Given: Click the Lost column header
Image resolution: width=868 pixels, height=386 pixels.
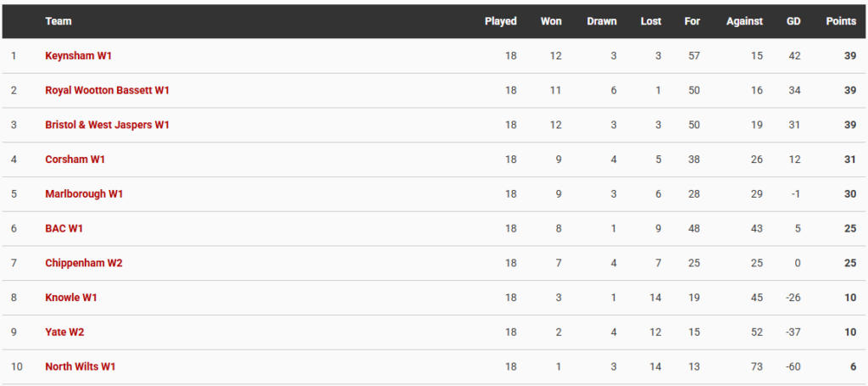Looking at the screenshot, I should tap(651, 21).
